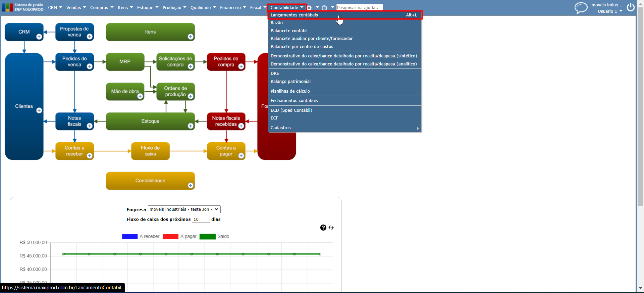
Task: Select Lançamentos contábeis menu entry
Action: 345,15
